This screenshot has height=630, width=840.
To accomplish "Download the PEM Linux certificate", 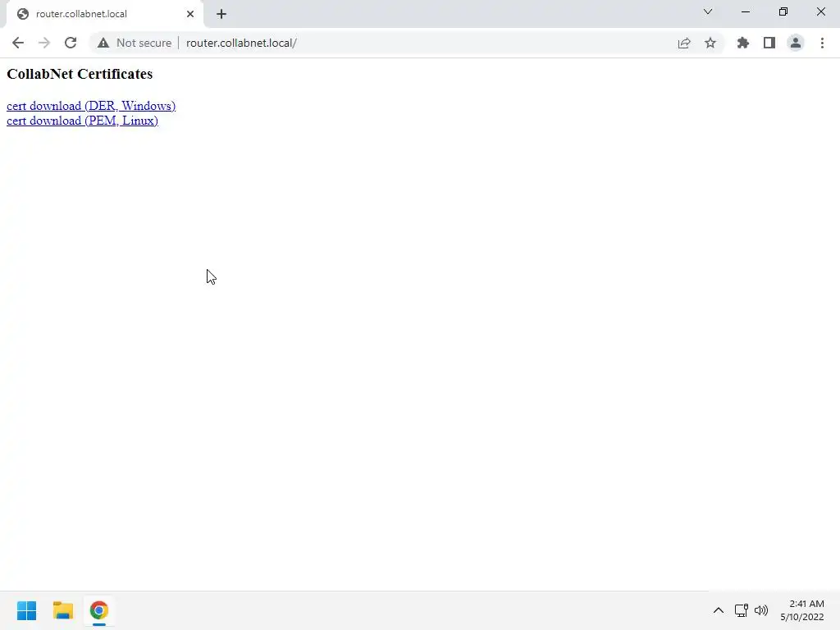I will 82,121.
